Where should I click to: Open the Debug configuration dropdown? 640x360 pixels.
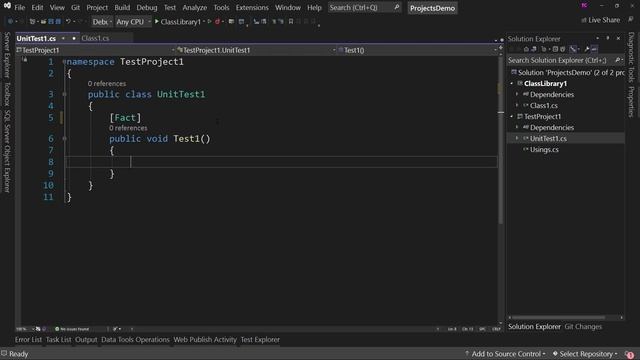pos(102,22)
